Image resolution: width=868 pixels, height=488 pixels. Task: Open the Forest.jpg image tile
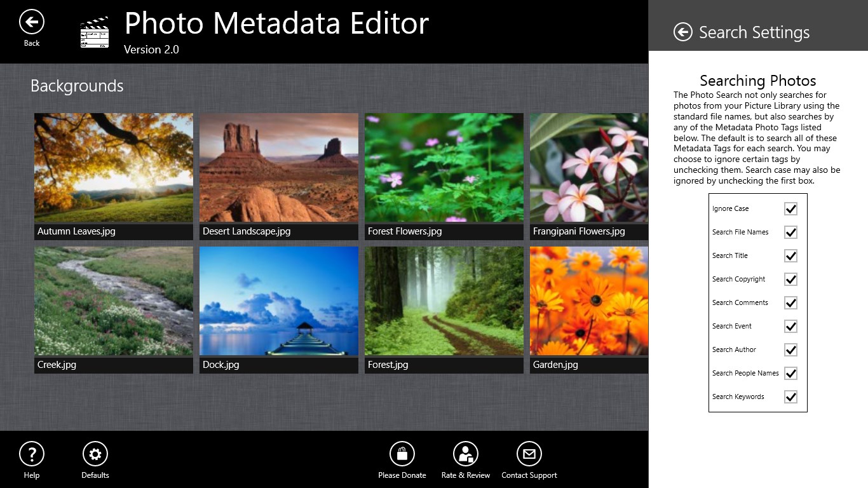(444, 301)
